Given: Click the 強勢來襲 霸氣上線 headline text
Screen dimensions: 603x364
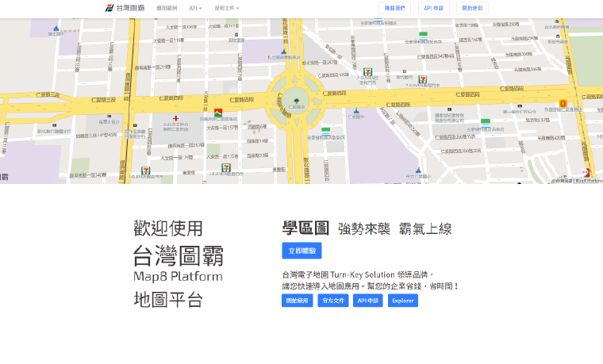Looking at the screenshot, I should click(395, 228).
